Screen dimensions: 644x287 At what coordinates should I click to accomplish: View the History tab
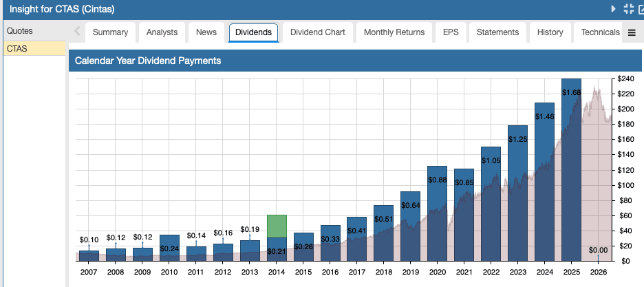(x=550, y=32)
